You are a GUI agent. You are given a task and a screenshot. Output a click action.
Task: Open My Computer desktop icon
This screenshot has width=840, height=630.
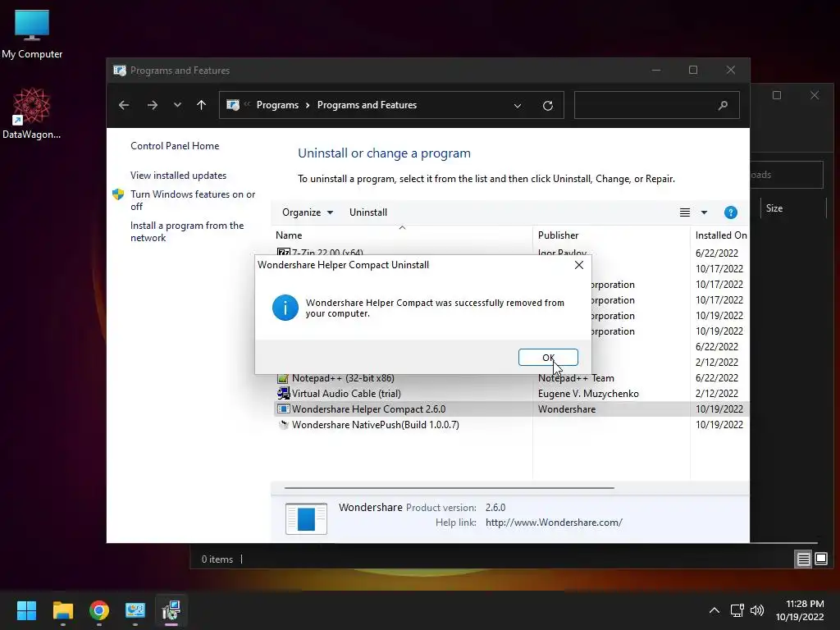tap(32, 34)
